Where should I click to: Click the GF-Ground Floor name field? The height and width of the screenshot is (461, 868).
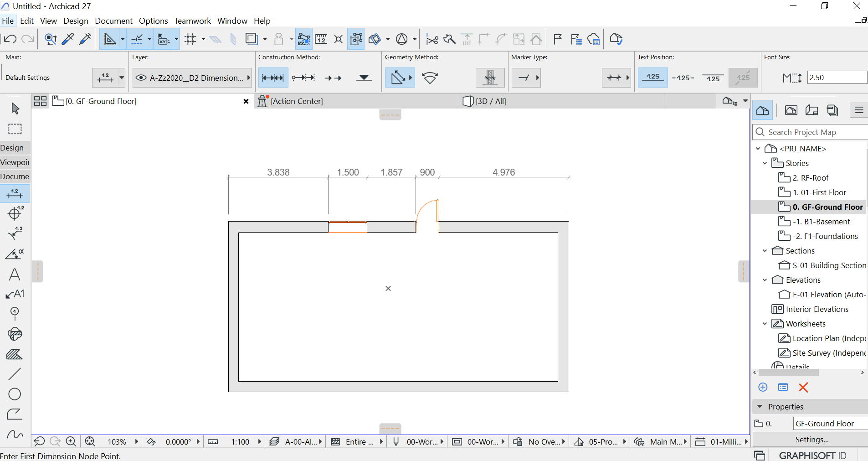(830, 424)
